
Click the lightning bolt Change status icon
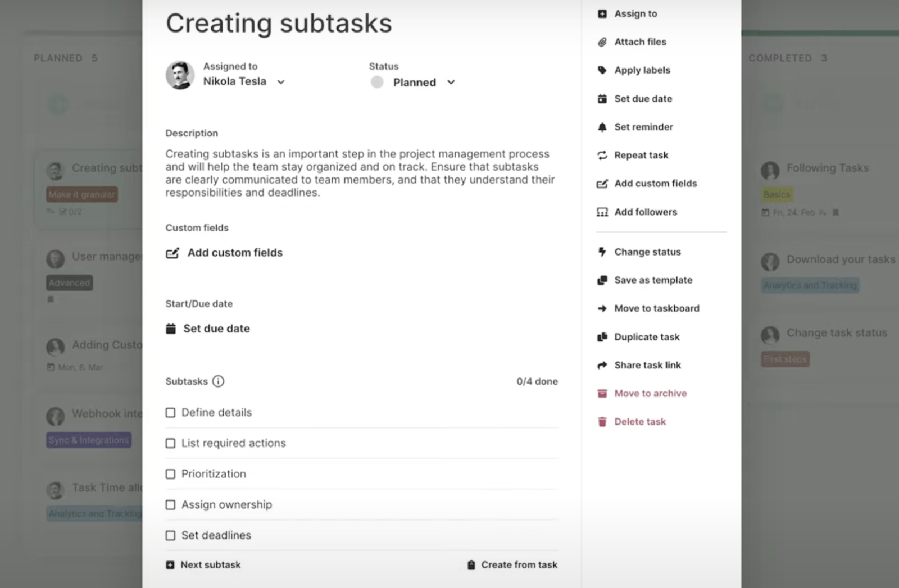tap(602, 252)
